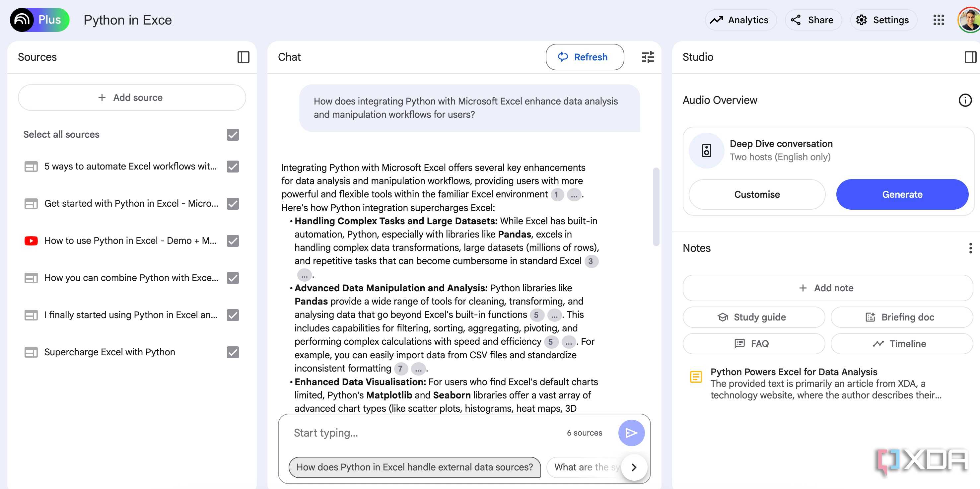The width and height of the screenshot is (980, 489).
Task: Show next suggested questions chevron
Action: [634, 467]
